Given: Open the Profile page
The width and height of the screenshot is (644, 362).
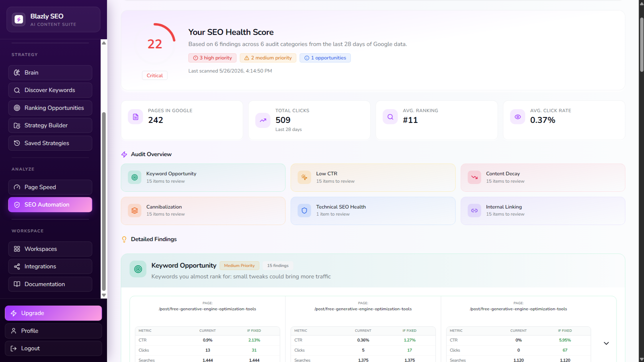Looking at the screenshot, I should (x=53, y=331).
